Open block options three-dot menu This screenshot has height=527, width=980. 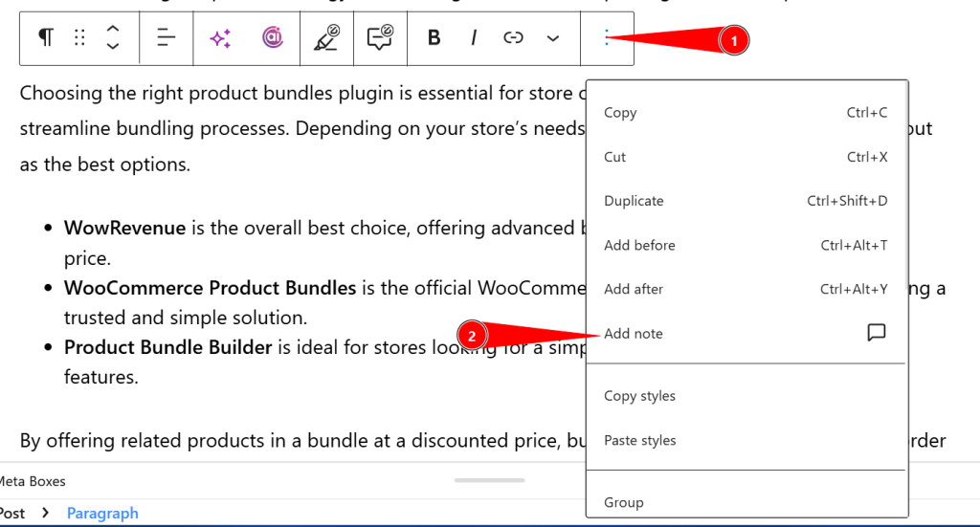click(607, 38)
